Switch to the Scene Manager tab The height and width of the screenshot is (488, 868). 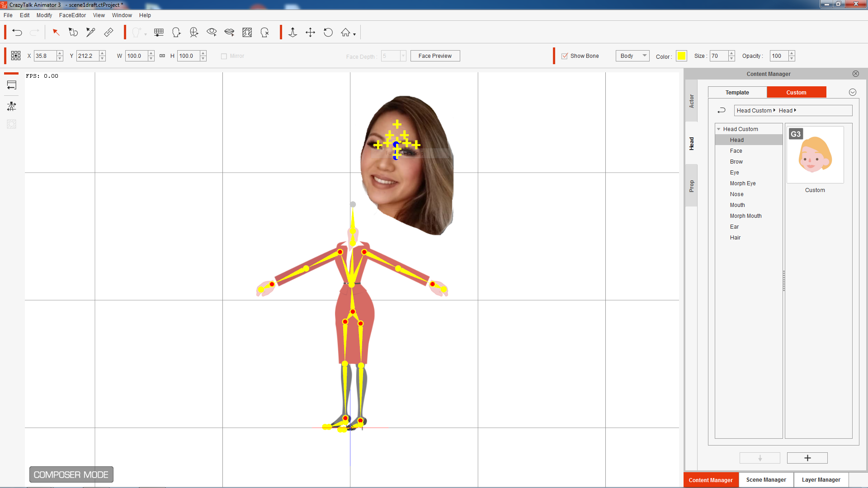[766, 480]
